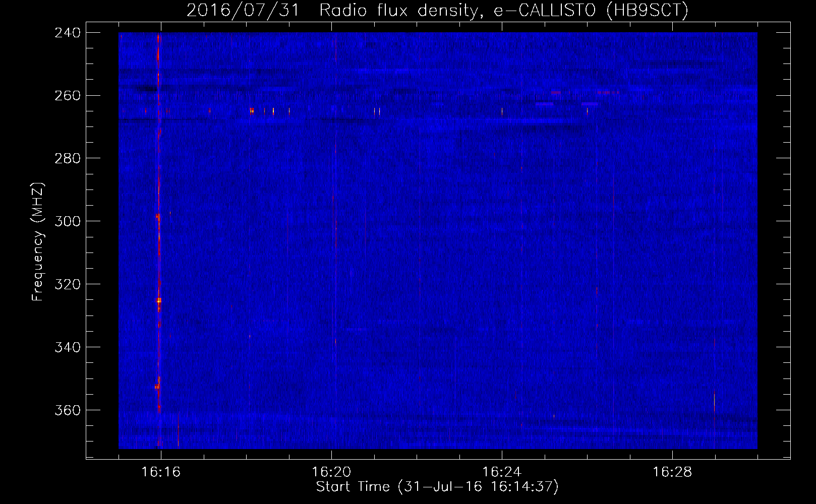Click the 16:20 time tick label

coord(331,472)
